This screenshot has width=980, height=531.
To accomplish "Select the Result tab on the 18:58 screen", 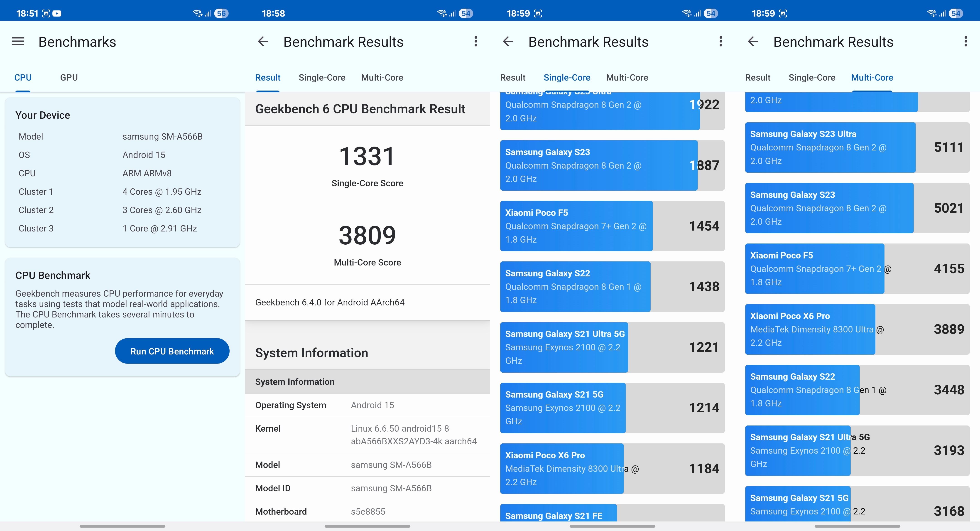I will [268, 78].
